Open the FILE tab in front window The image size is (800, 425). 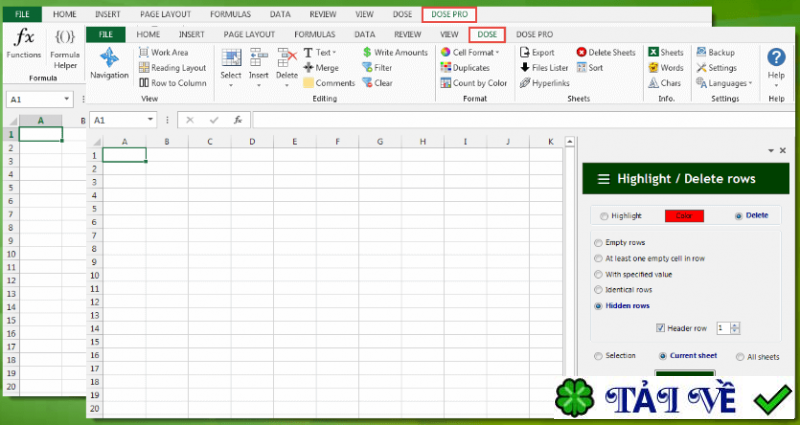(x=106, y=35)
